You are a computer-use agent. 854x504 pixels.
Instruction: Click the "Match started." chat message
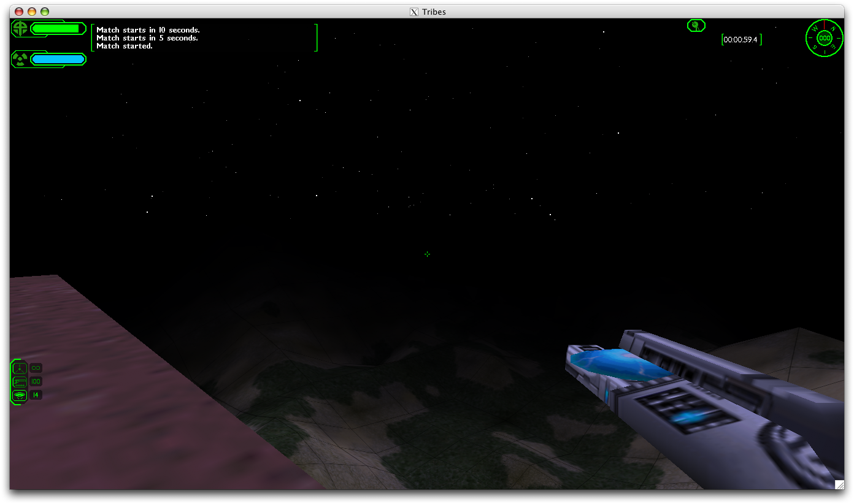[x=125, y=46]
